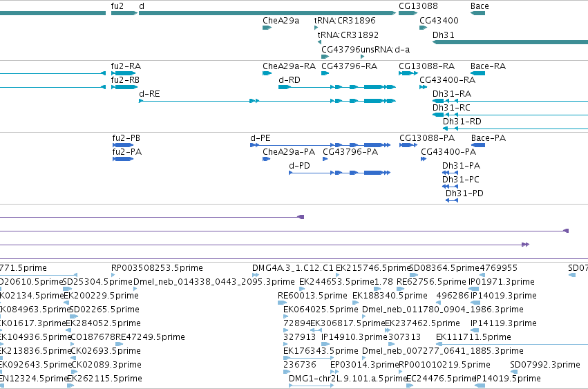Select the CG13088 gene label
The image size is (588, 389).
[x=418, y=6]
